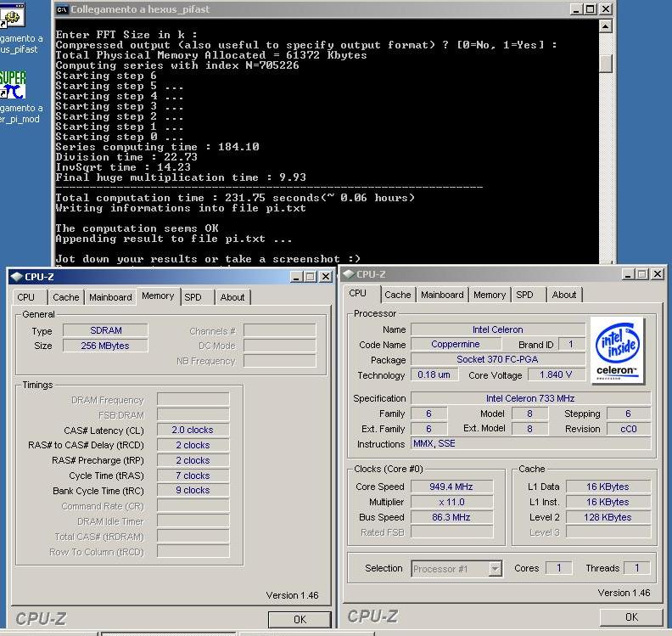
Task: Minimize the Collegamento a hexus_pifast console
Action: point(576,9)
